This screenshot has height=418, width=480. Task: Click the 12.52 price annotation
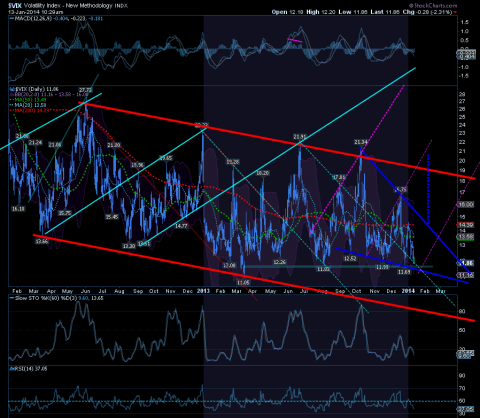pos(350,258)
